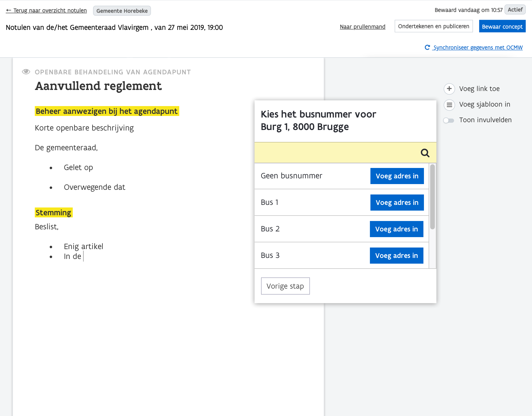Toggle the Toon invulvelden switch
This screenshot has height=416, width=532.
tap(449, 120)
